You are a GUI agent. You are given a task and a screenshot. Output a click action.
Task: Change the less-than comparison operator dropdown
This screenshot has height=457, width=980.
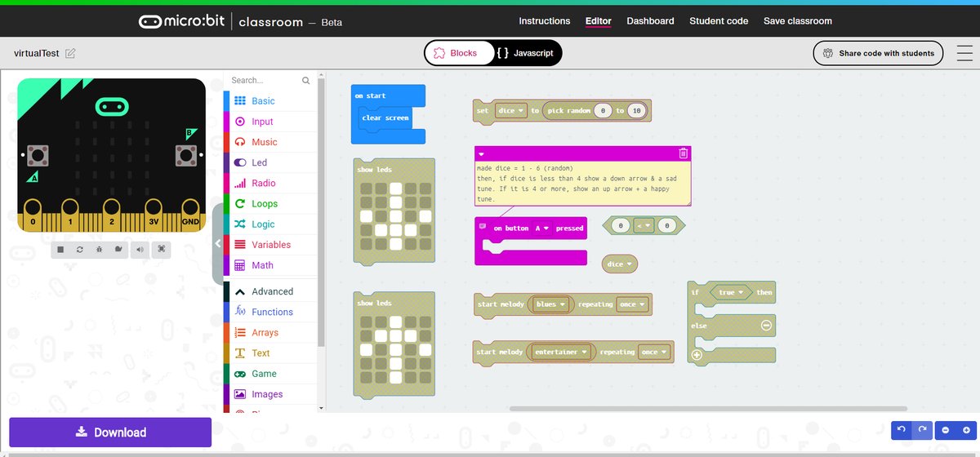click(x=644, y=225)
